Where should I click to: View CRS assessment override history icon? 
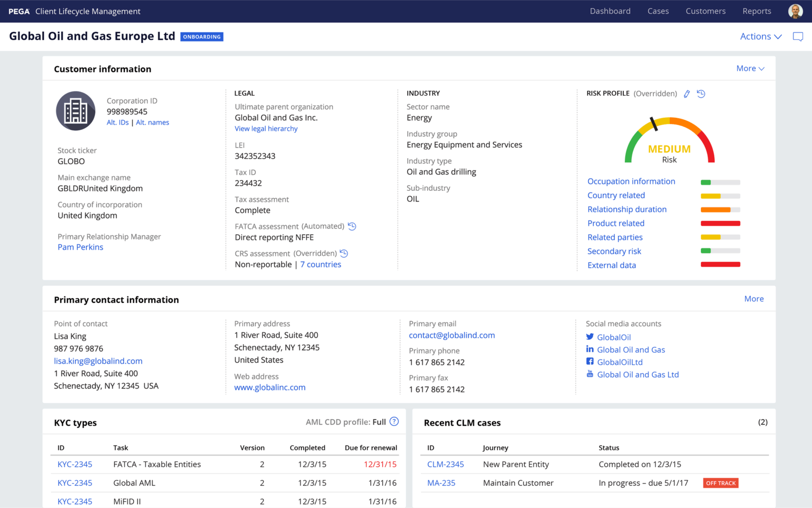click(x=344, y=253)
